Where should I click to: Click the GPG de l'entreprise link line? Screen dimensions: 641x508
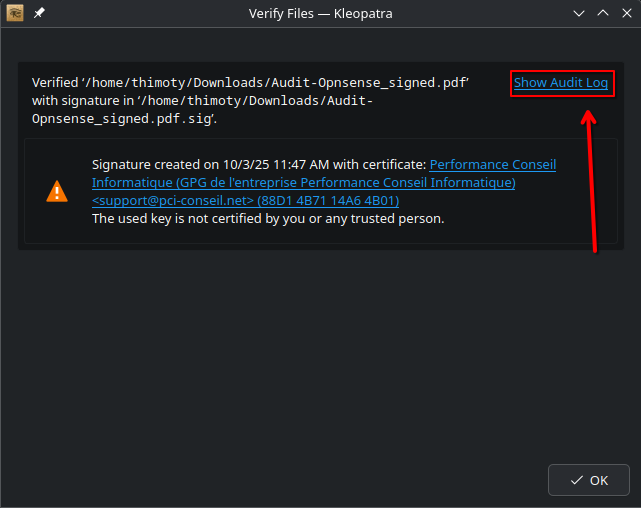tap(303, 183)
